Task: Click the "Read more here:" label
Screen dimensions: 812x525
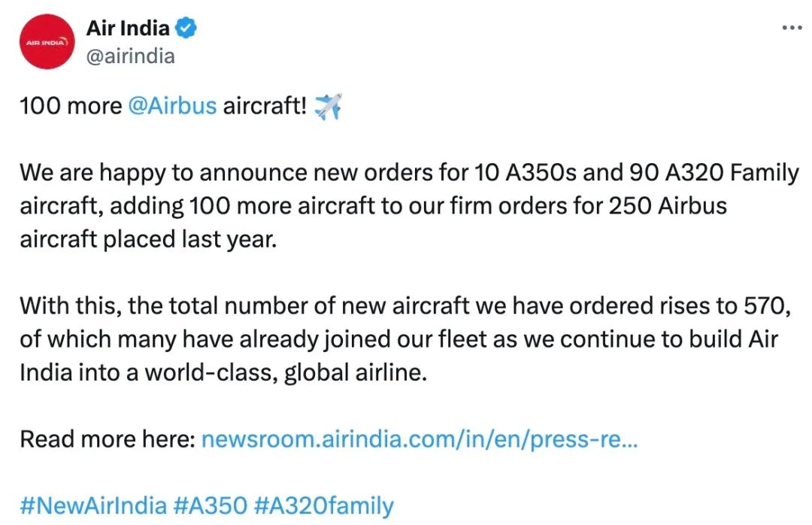Action: coord(107,439)
